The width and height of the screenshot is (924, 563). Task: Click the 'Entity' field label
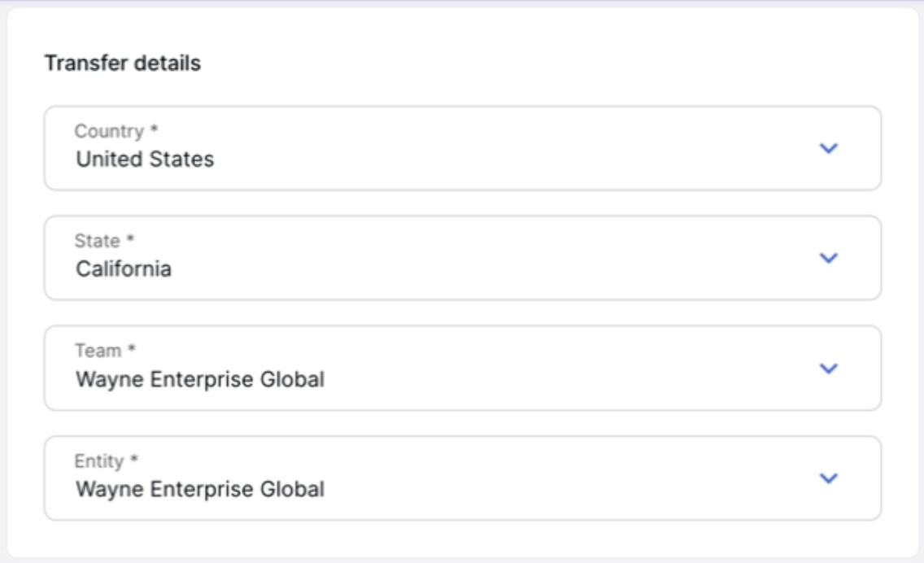99,461
